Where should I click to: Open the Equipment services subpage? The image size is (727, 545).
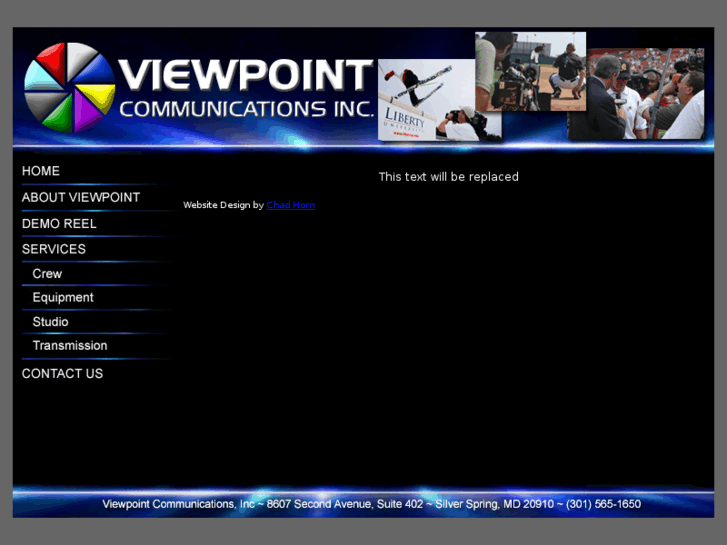click(x=63, y=297)
